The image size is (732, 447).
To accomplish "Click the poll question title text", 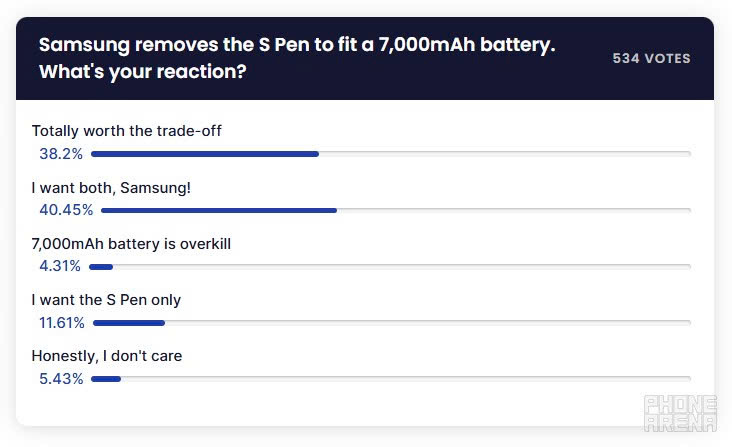I will pos(297,58).
